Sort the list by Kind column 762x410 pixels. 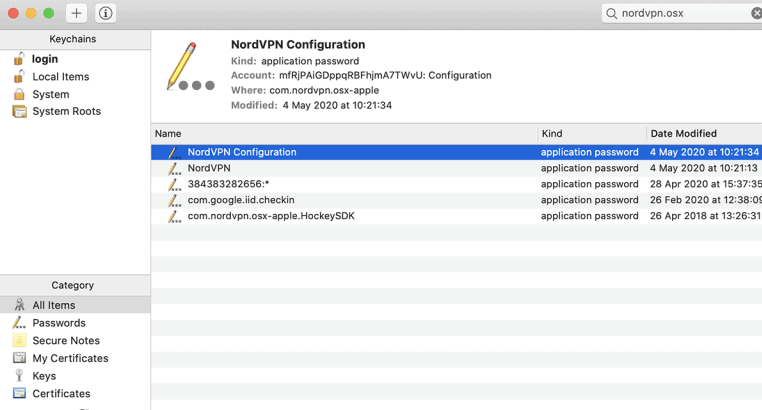(591, 134)
